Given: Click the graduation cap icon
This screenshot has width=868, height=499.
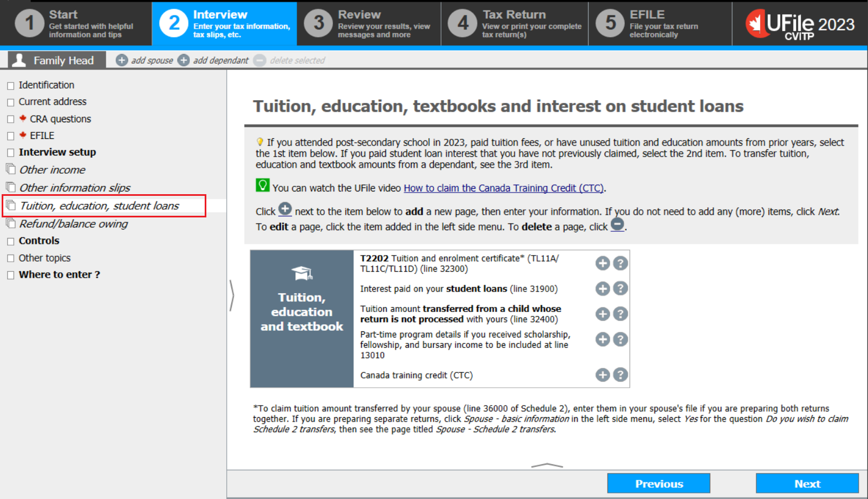Looking at the screenshot, I should (x=302, y=273).
